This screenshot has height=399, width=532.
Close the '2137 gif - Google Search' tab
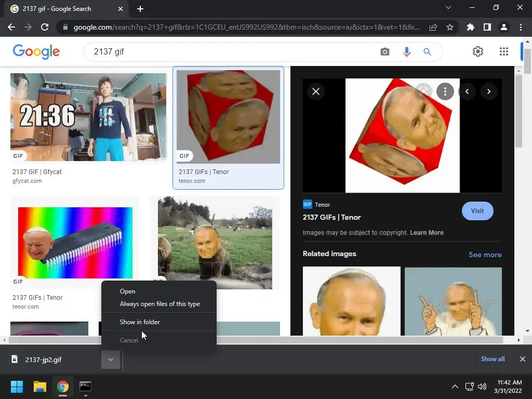click(121, 9)
